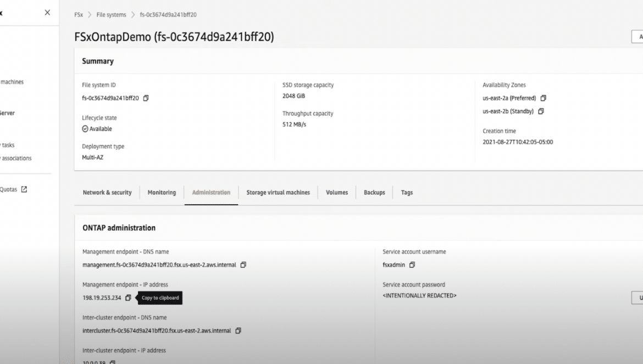
Task: Copy us-east-2b Standby availability zone
Action: pos(541,111)
